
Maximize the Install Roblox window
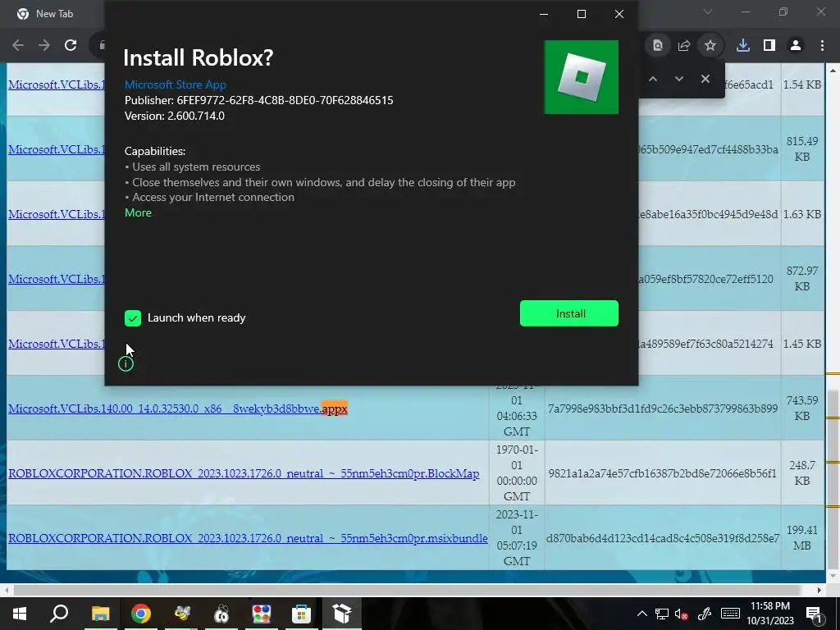pos(582,14)
